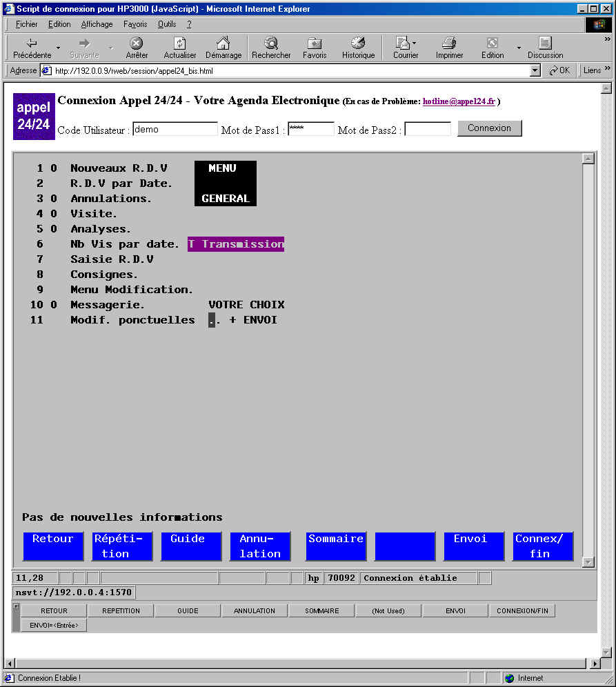Image resolution: width=616 pixels, height=687 pixels.
Task: Click 'Messagerie.' menu line
Action: pyautogui.click(x=108, y=305)
